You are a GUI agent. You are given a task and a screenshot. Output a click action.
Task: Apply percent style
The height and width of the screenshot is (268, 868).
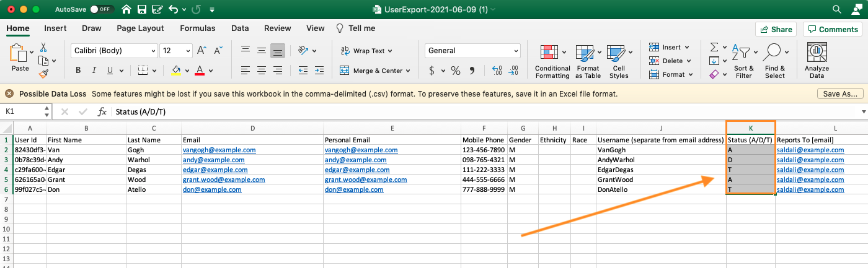455,71
